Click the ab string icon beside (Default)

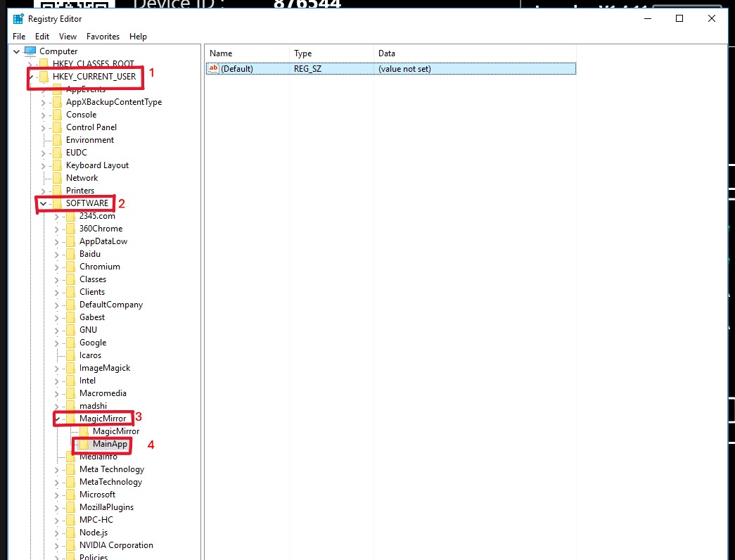click(x=213, y=69)
